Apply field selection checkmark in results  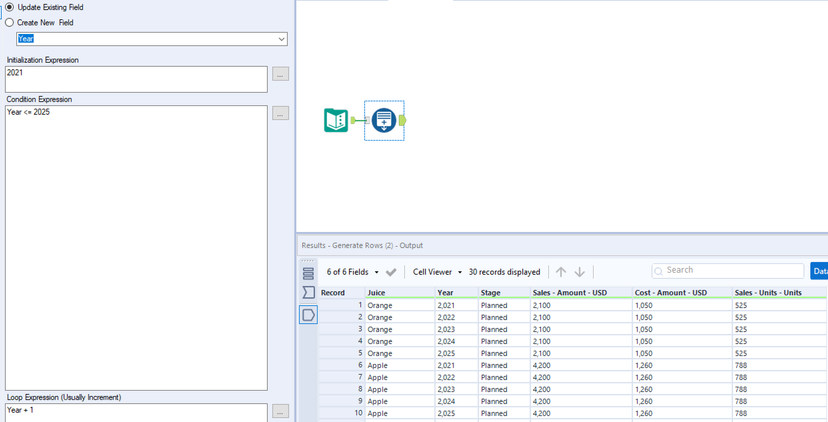click(391, 272)
